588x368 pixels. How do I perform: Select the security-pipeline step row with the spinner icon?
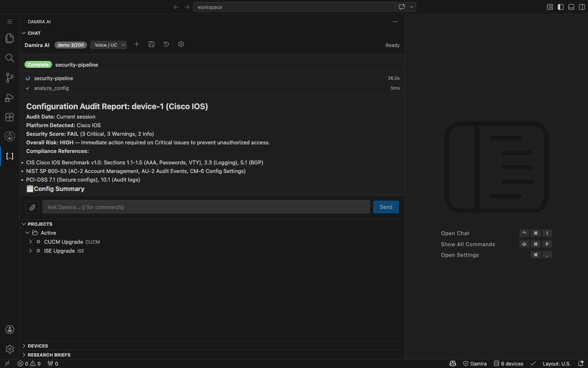click(x=212, y=78)
